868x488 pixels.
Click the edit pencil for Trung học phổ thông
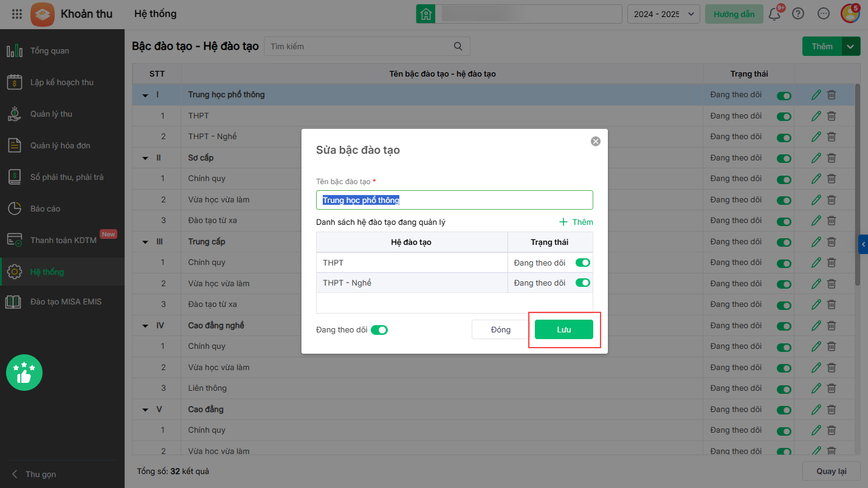tap(816, 95)
